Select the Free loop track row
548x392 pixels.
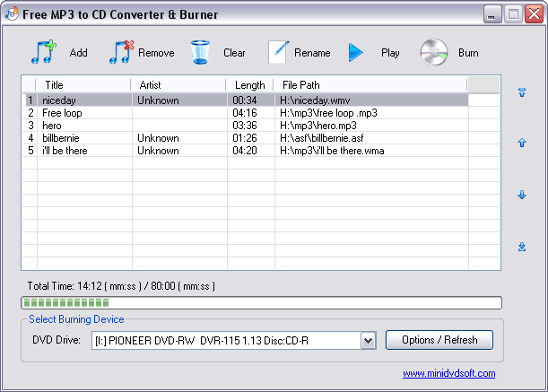click(246, 113)
